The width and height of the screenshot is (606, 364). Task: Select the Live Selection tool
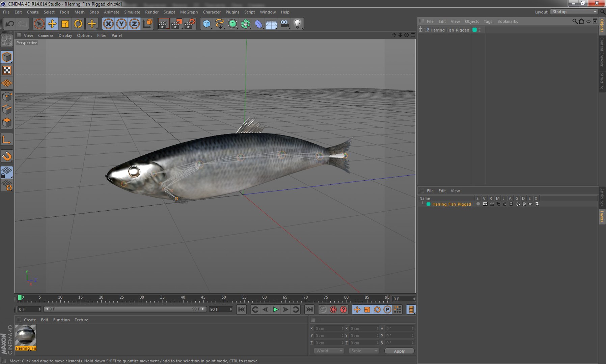click(39, 24)
